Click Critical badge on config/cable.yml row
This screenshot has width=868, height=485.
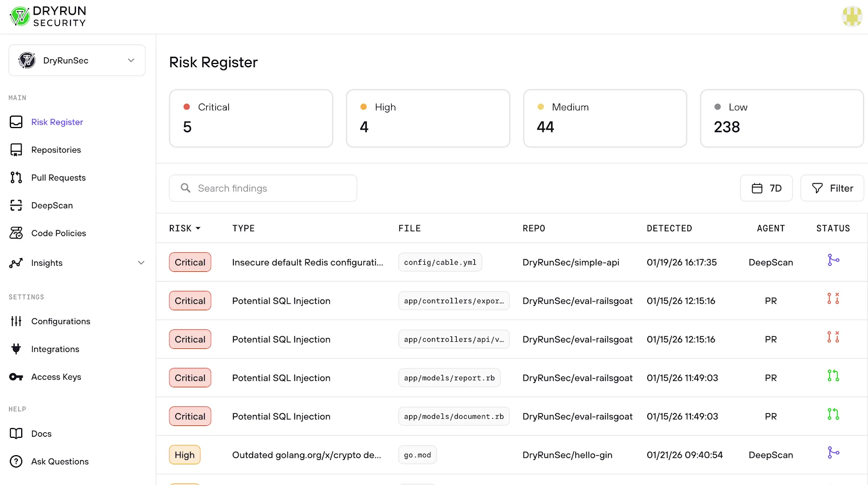[x=190, y=262]
